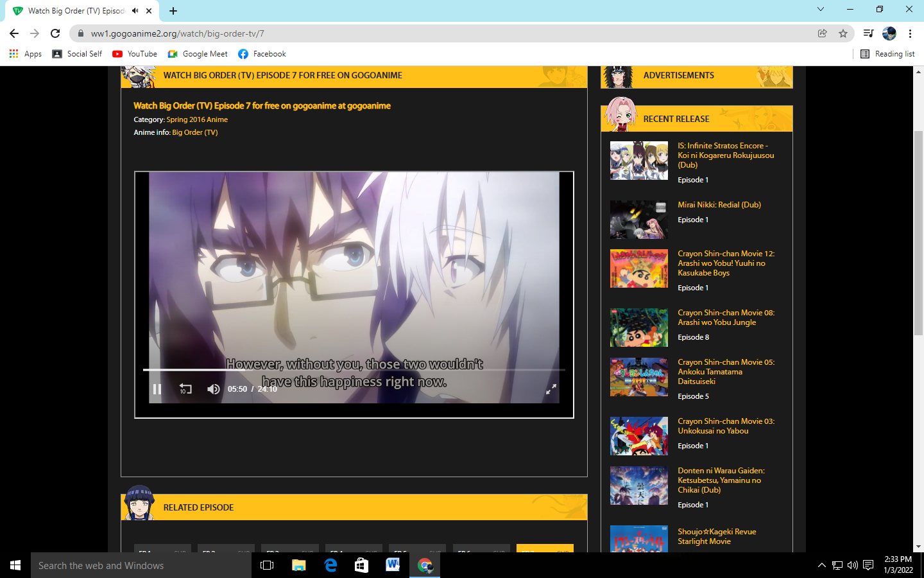The image size is (924, 578).
Task: Open the tab search dropdown chevron
Action: 820,9
